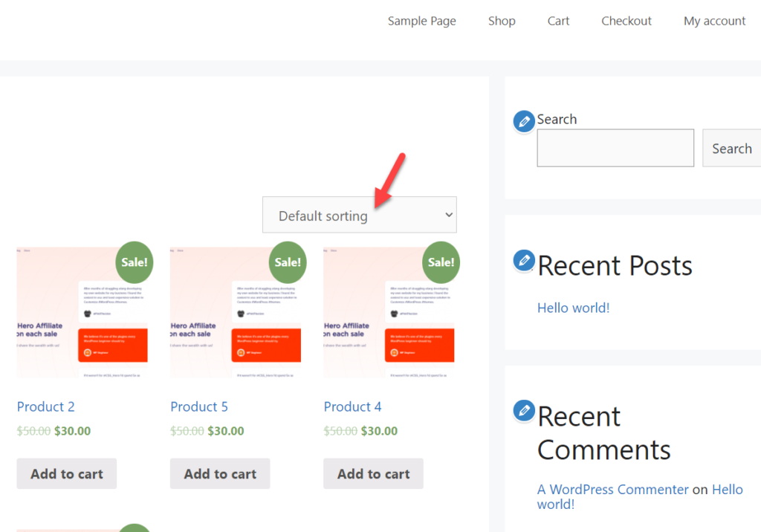Screen dimensions: 761x532
Task: Open A WordPress Commenter link
Action: click(x=612, y=490)
